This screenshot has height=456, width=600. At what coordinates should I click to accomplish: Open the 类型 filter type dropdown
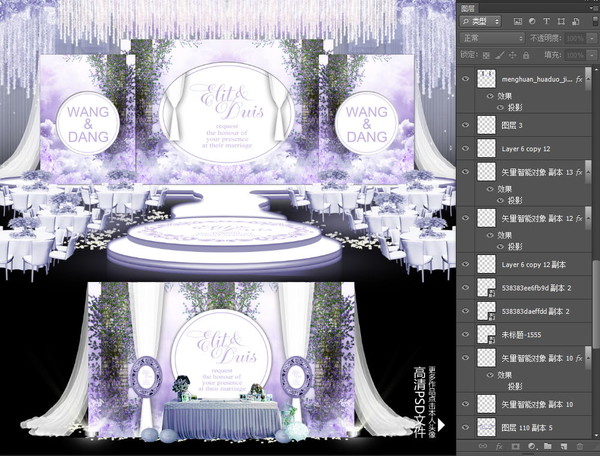[481, 21]
